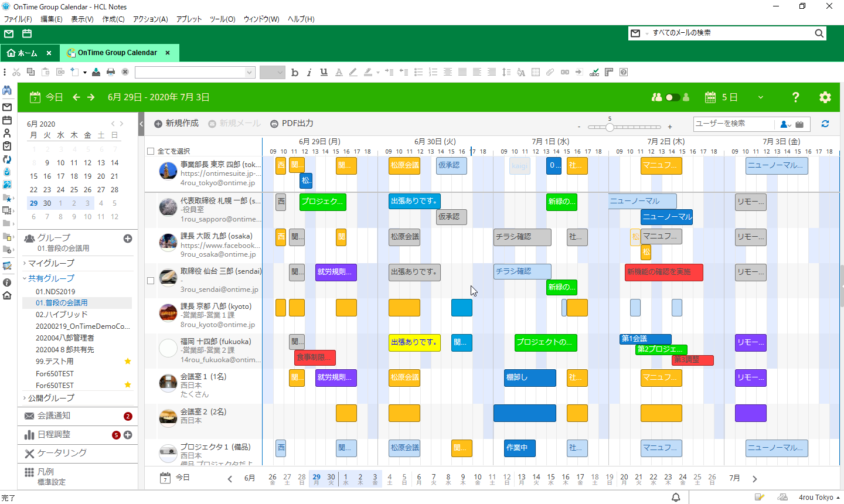This screenshot has height=504, width=844.
Task: Open the 表示(V) menu
Action: (82, 19)
